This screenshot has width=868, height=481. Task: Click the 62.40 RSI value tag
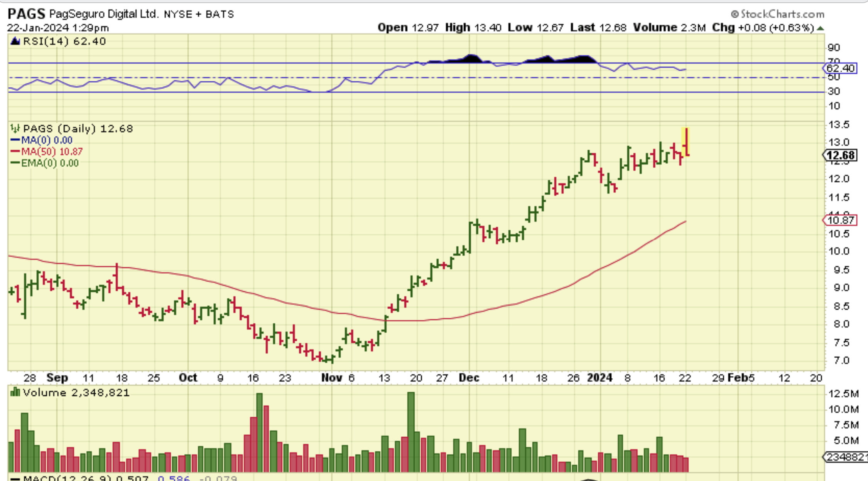tap(840, 69)
